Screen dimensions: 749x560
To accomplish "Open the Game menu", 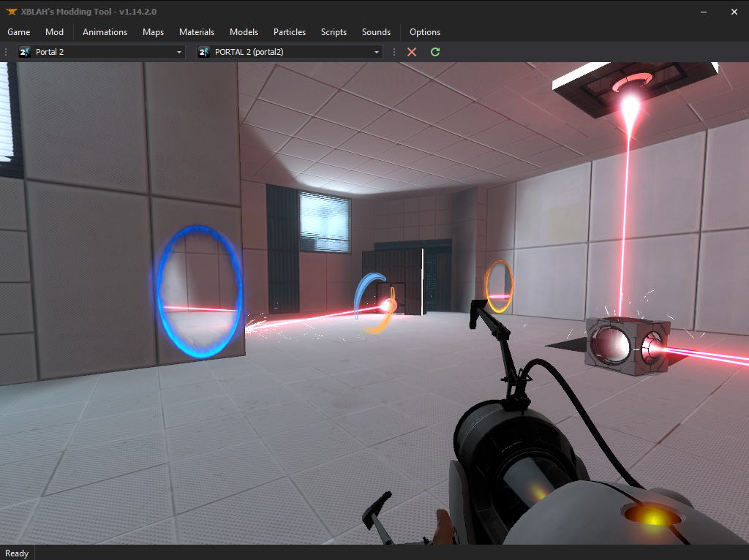I will tap(18, 31).
